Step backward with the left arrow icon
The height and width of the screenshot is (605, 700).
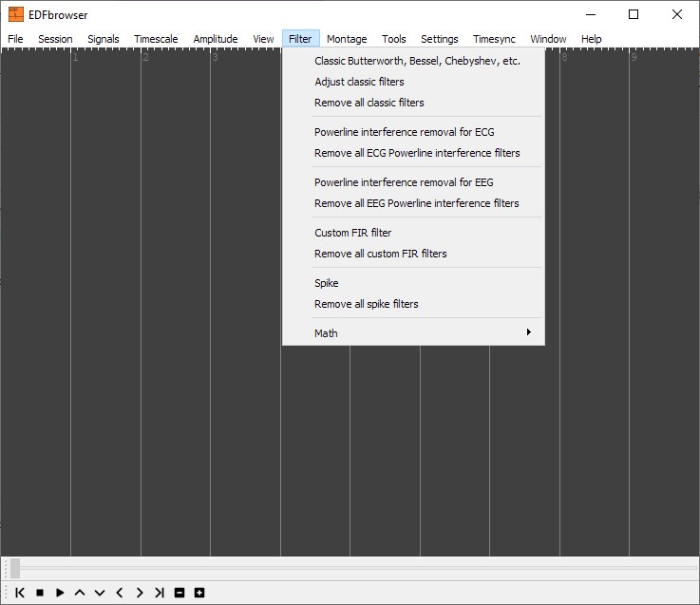coord(120,593)
